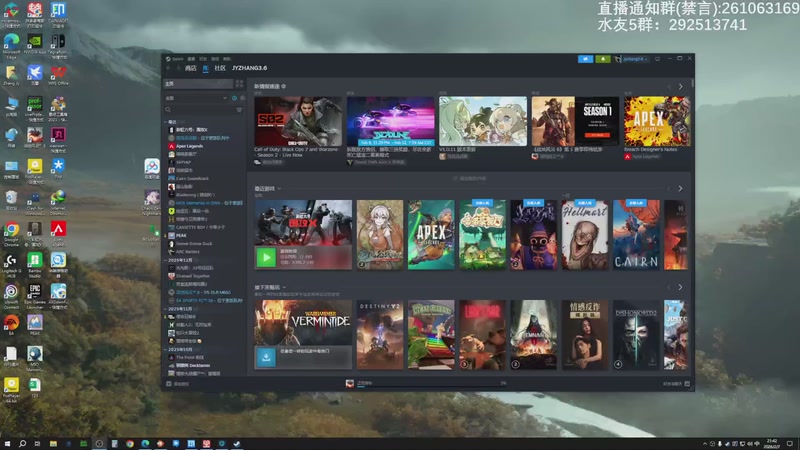Open the news settings gear icon
The image size is (800, 450).
click(284, 86)
